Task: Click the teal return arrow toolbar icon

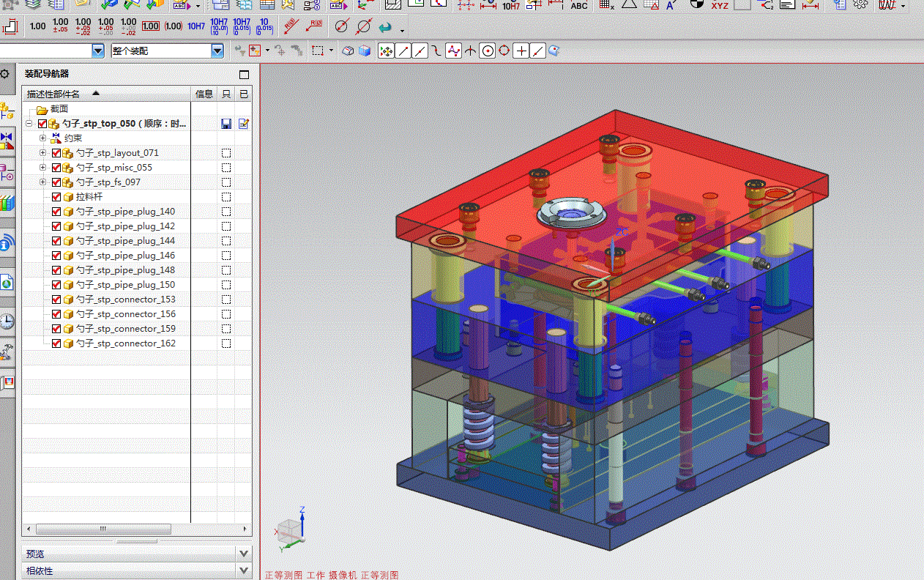Action: (x=385, y=28)
